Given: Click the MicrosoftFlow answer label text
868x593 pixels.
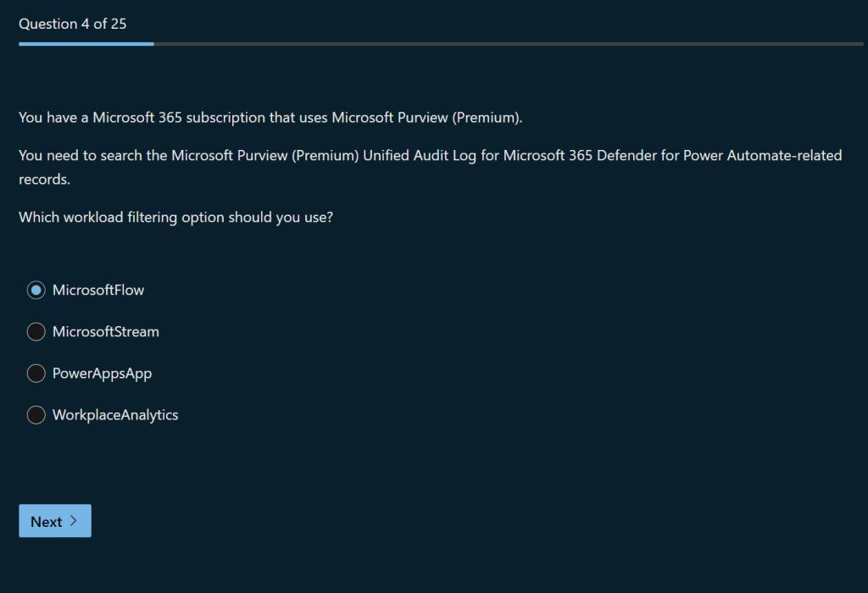Looking at the screenshot, I should point(98,290).
